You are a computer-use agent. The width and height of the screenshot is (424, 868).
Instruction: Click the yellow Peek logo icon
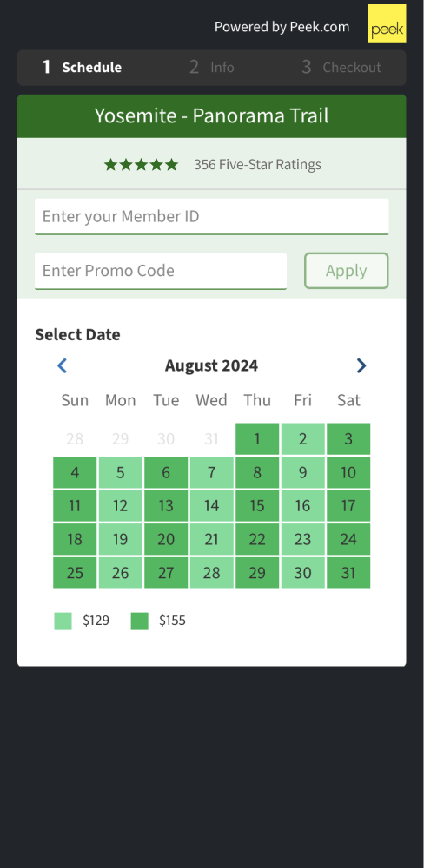pyautogui.click(x=387, y=23)
